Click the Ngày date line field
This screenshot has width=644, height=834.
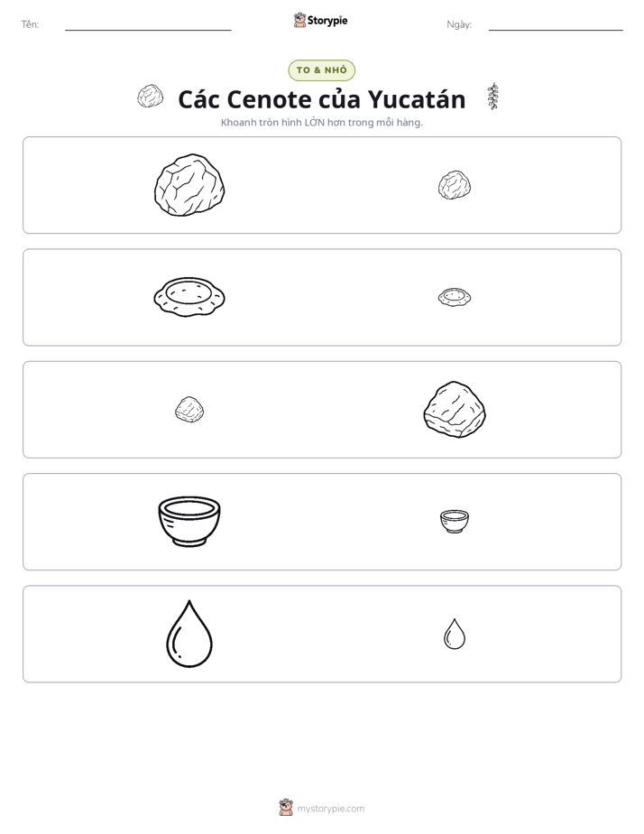coord(556,25)
